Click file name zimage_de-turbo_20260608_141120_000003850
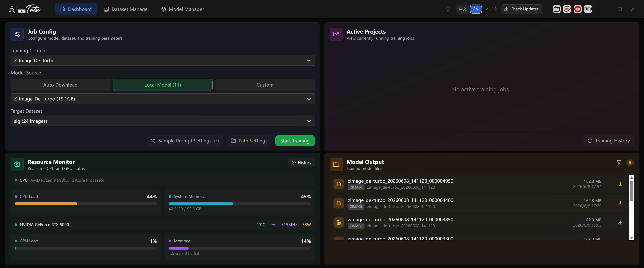644x268 pixels. click(400, 219)
